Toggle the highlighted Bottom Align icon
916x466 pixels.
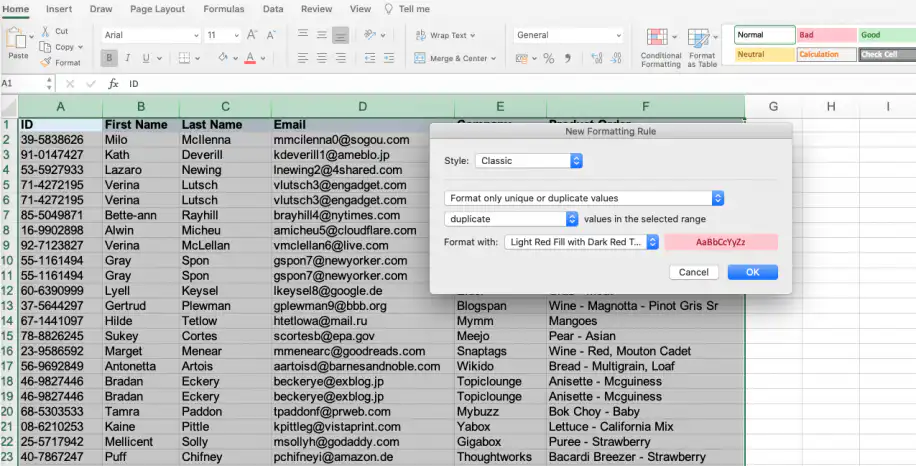coord(341,35)
